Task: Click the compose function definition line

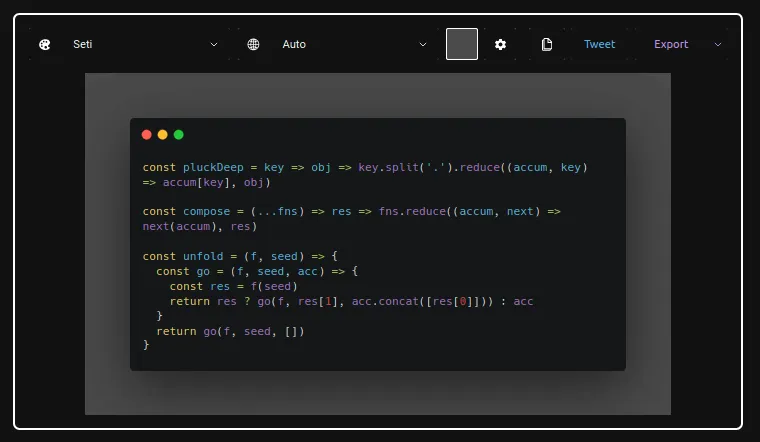Action: click(351, 212)
